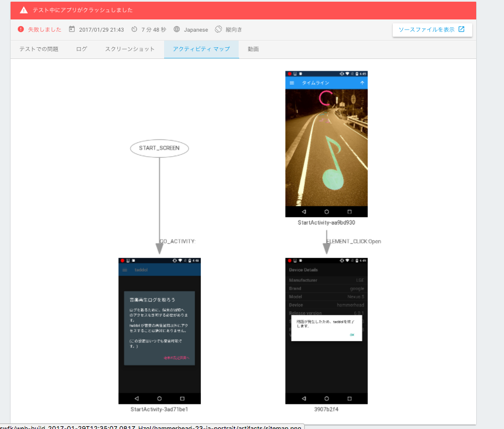The height and width of the screenshot is (429, 504).
Task: Click the 7 分 48 秒 duration text
Action: (154, 30)
